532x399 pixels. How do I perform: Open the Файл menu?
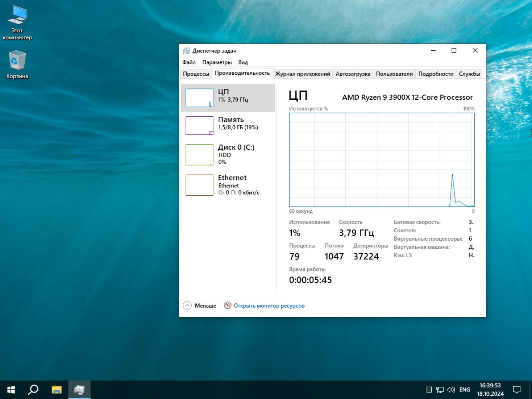pos(189,62)
